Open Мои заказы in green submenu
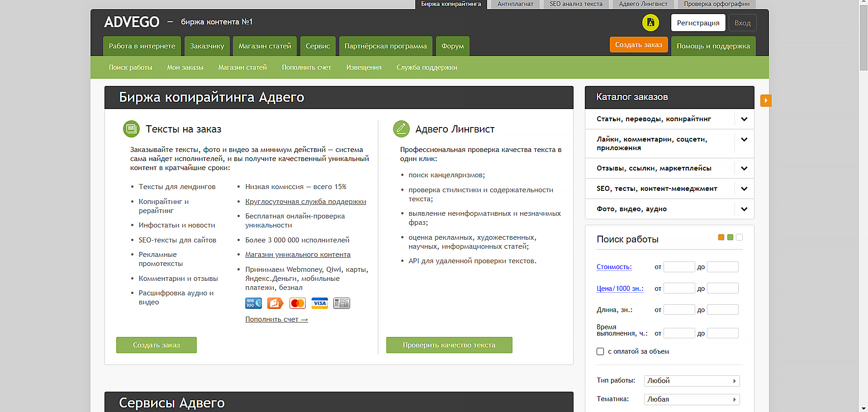Screen dimensions: 868x412 pos(185,67)
